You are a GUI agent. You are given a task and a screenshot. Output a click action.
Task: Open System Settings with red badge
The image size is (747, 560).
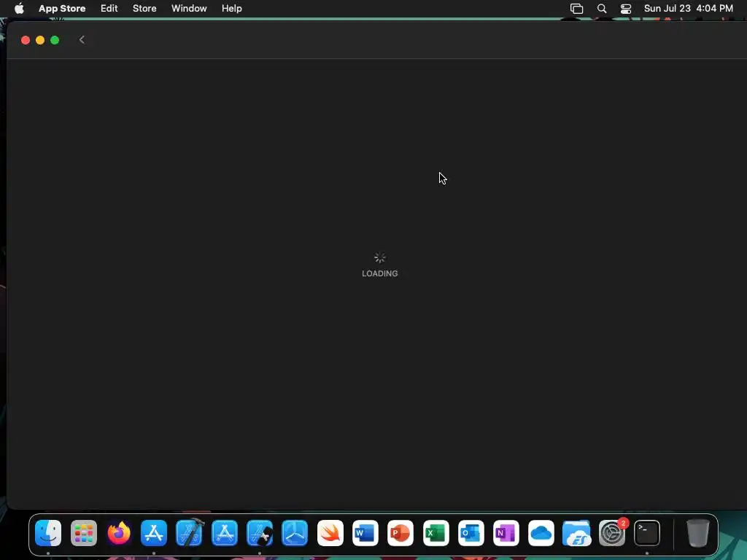coord(612,533)
